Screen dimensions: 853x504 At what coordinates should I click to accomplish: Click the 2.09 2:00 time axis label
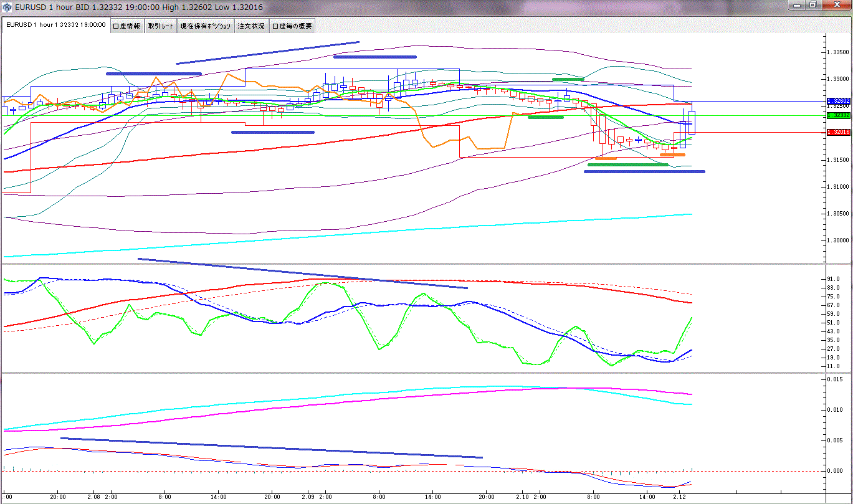(317, 497)
